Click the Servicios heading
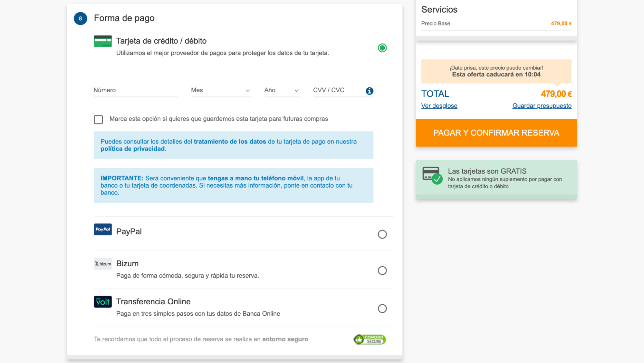Screen dimensions: 644x363 (439, 9)
